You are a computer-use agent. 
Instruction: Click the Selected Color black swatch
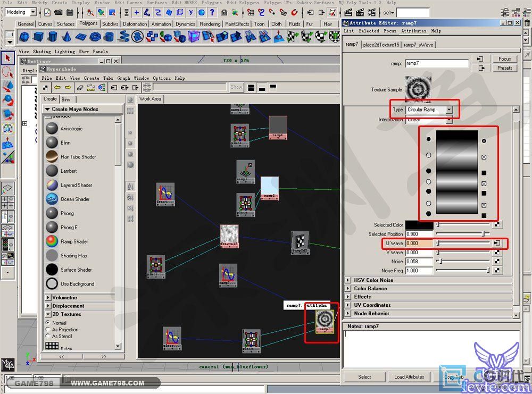click(x=419, y=225)
